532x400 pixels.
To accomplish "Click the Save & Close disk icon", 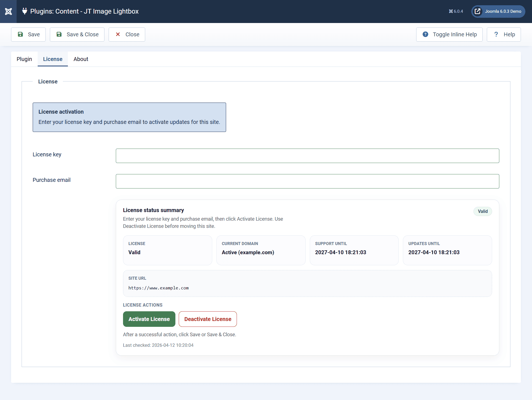I will [59, 34].
